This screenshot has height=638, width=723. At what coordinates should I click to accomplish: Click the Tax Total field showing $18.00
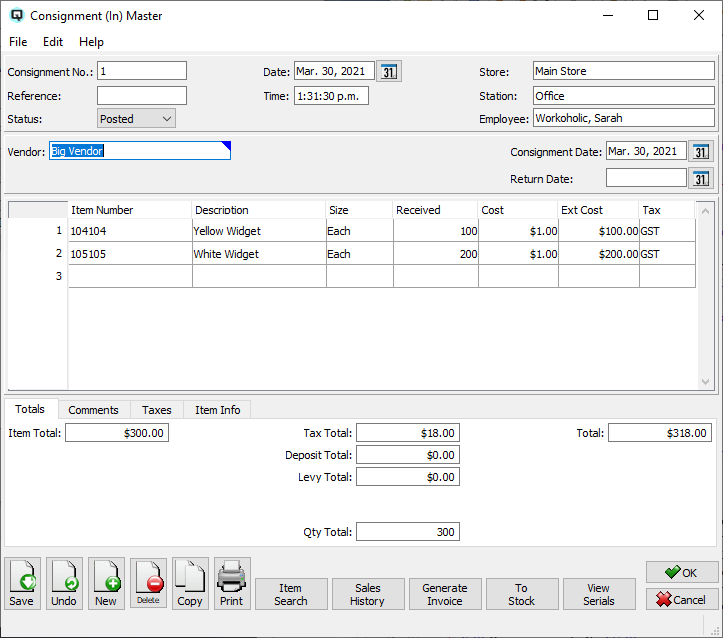pyautogui.click(x=408, y=433)
